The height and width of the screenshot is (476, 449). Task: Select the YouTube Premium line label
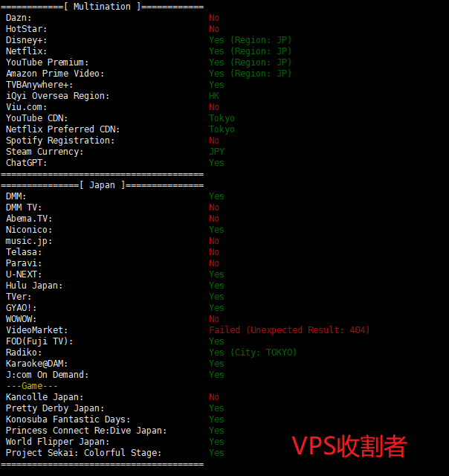click(47, 62)
